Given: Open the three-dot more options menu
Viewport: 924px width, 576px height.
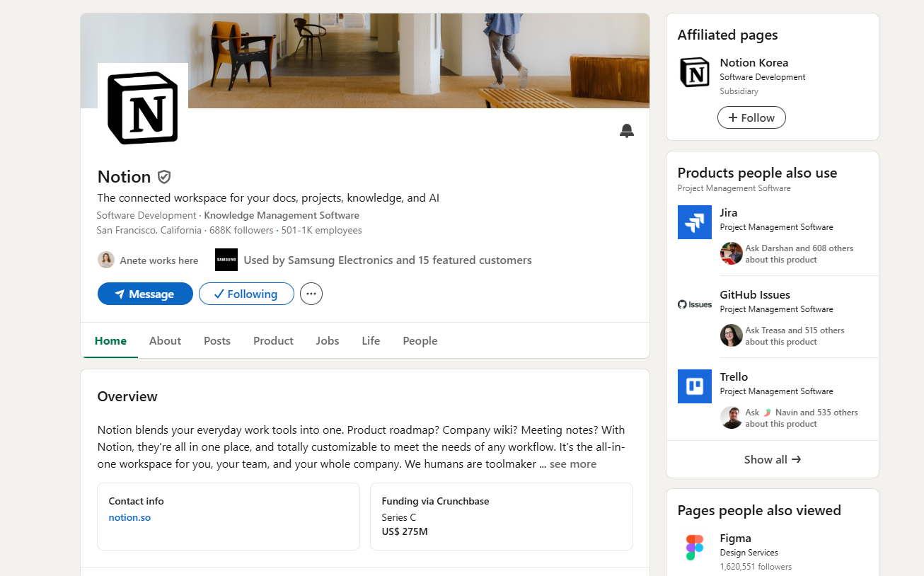Looking at the screenshot, I should coord(311,294).
